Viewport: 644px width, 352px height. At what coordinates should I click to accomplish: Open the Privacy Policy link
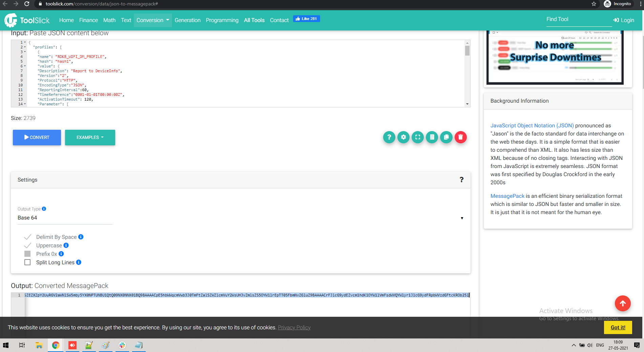point(294,327)
